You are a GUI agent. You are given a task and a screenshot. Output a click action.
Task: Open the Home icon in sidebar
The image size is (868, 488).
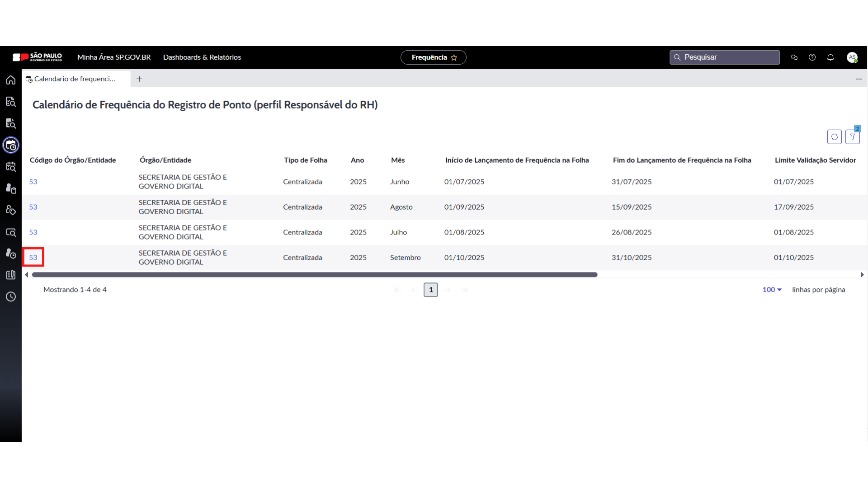pos(11,80)
